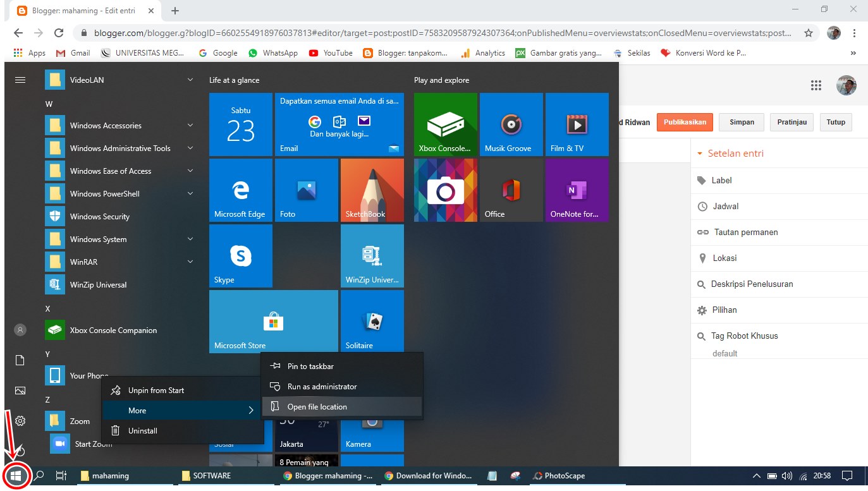The height and width of the screenshot is (491, 868).
Task: Show hidden system tray icons
Action: [x=756, y=476]
